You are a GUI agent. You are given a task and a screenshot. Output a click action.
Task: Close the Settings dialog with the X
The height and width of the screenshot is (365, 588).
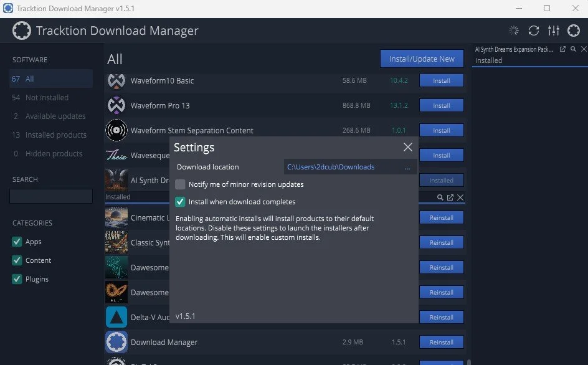[407, 147]
